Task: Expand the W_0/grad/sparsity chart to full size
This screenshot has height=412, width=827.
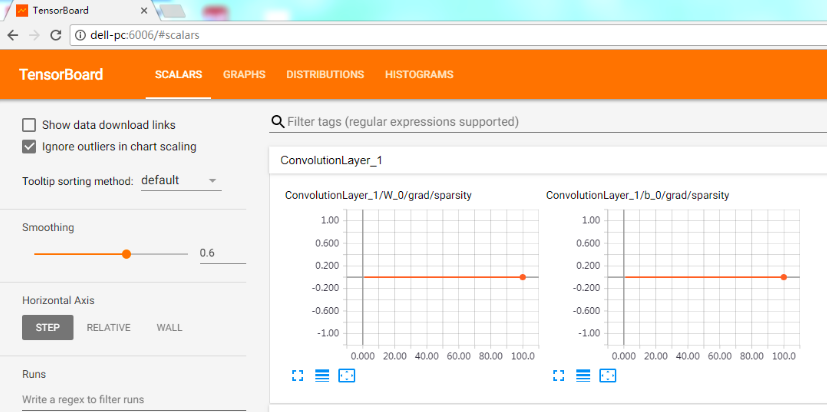Action: tap(297, 376)
